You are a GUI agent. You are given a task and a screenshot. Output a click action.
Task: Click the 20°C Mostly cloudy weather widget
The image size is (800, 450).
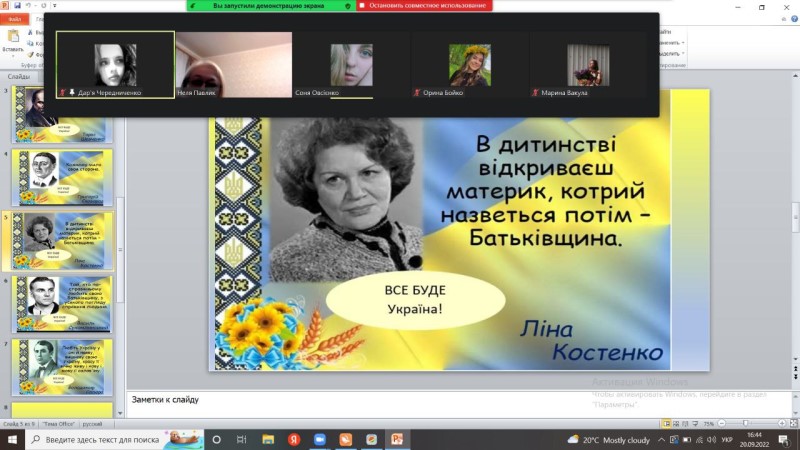609,440
